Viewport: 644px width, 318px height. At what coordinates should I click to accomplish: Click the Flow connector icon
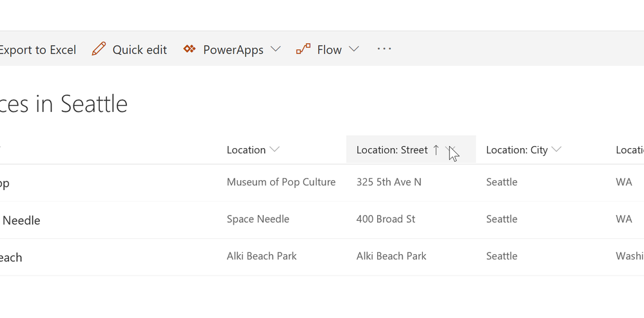tap(303, 50)
